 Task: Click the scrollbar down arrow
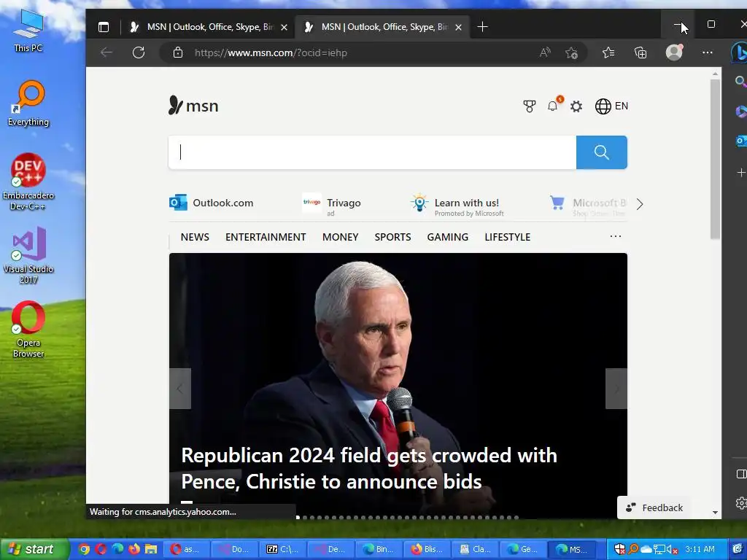[x=715, y=513]
